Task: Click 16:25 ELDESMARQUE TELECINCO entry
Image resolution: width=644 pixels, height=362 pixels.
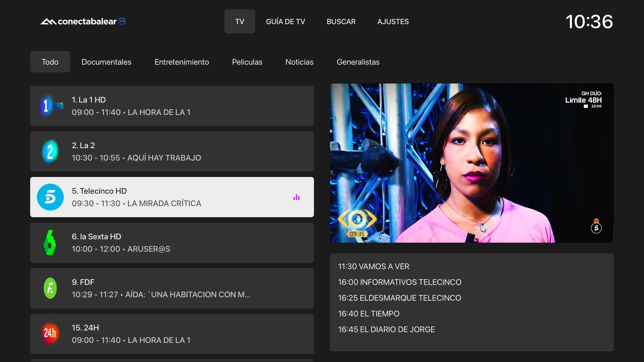Action: (399, 298)
